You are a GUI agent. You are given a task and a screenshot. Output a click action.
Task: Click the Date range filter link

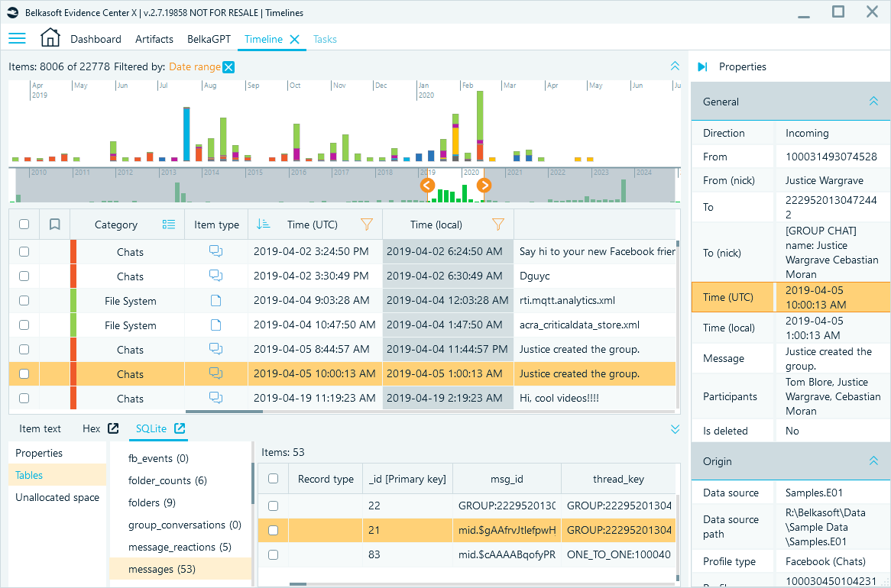195,67
